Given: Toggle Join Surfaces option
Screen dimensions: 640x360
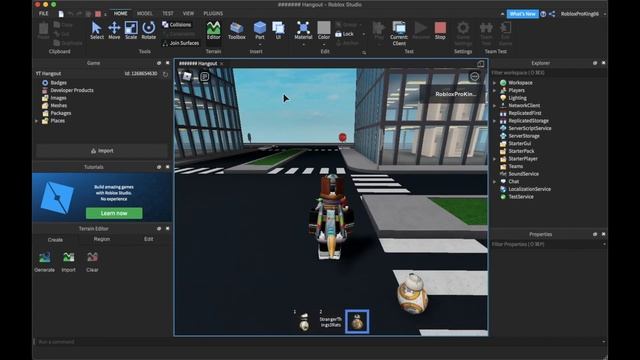Looking at the screenshot, I should pos(180,43).
